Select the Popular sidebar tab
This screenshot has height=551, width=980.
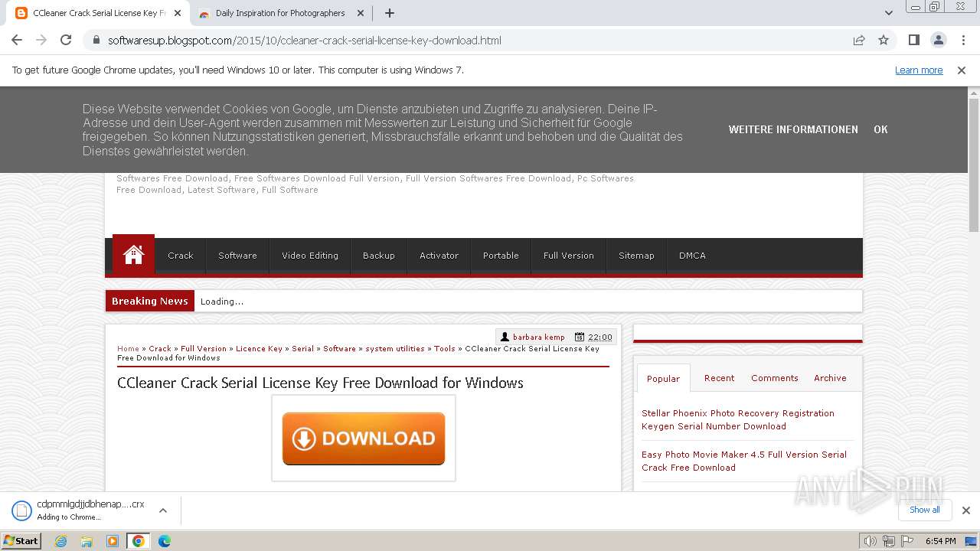tap(663, 379)
